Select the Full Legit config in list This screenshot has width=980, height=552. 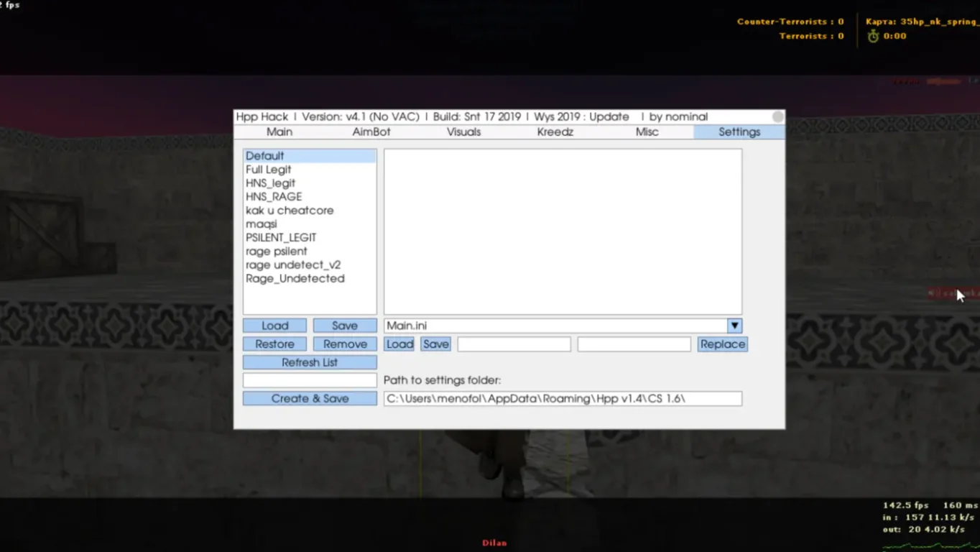[269, 170]
